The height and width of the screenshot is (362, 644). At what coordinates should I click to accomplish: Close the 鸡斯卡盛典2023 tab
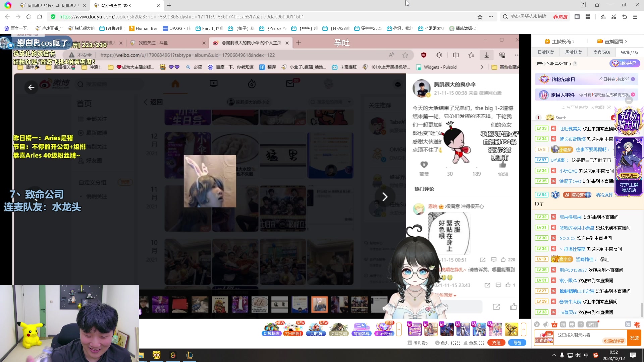158,5
